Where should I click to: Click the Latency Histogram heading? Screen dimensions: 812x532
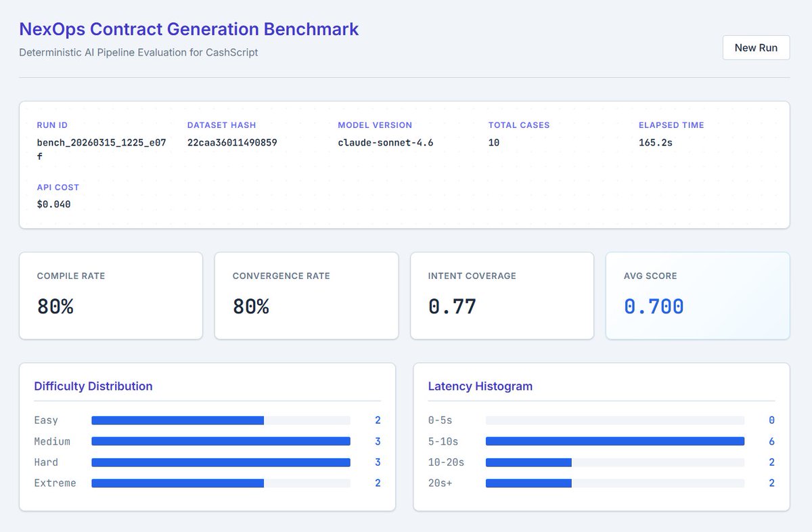(480, 386)
